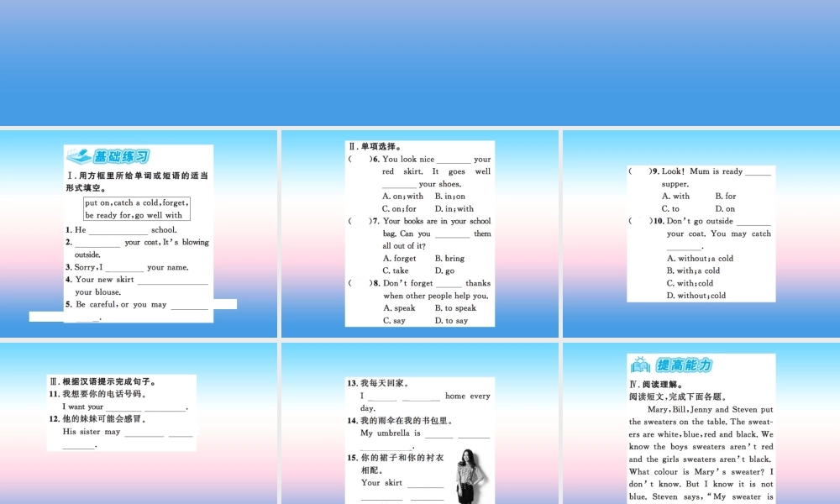Open the slide with questions 13 to 15
The image size is (840, 504).
coord(419,423)
